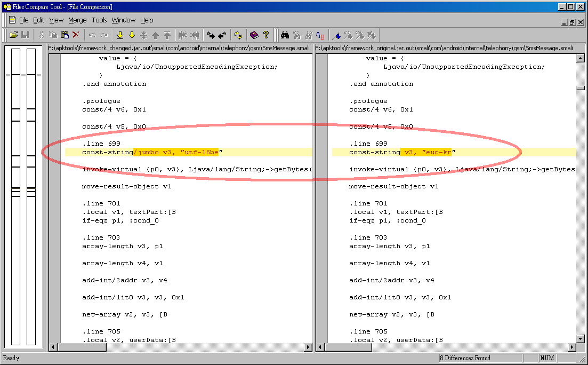Click the AB replace text icon

pos(320,35)
